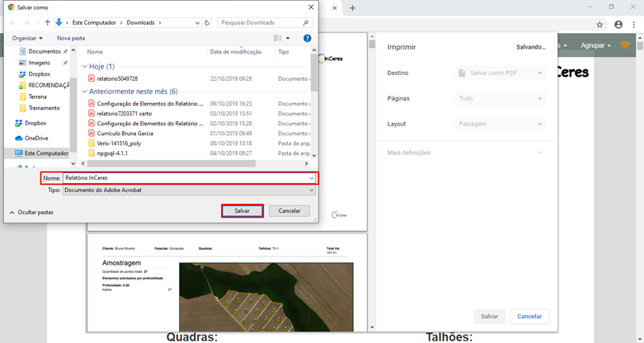Click Nova pasta to create folder
644x343 pixels.
tap(71, 38)
